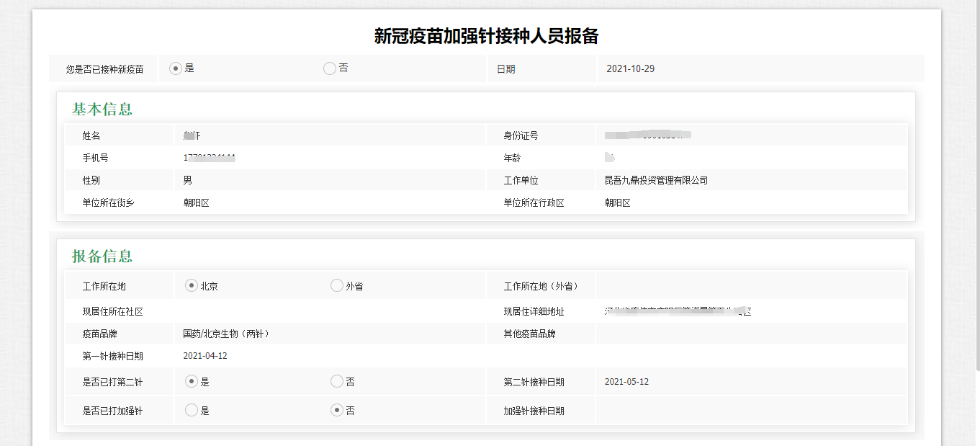The image size is (980, 446).
Task: Click the 基本信息 section heading
Action: tap(102, 110)
